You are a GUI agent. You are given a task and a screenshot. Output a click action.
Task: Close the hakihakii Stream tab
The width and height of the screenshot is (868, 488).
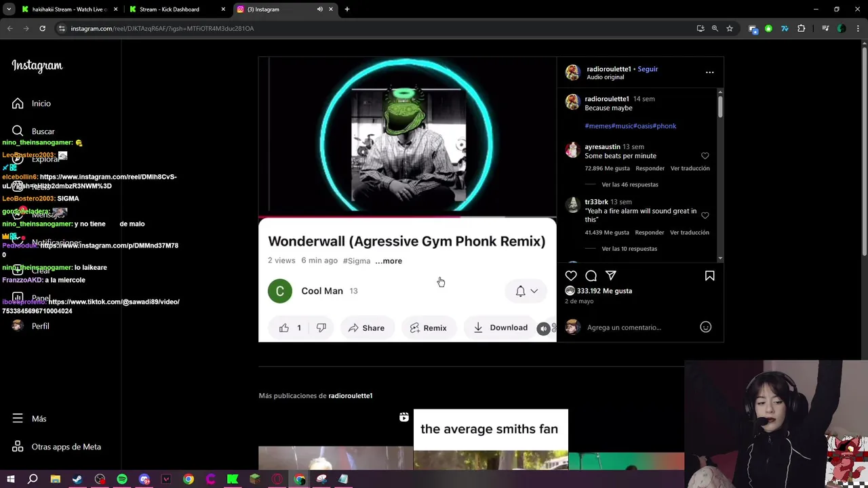115,9
